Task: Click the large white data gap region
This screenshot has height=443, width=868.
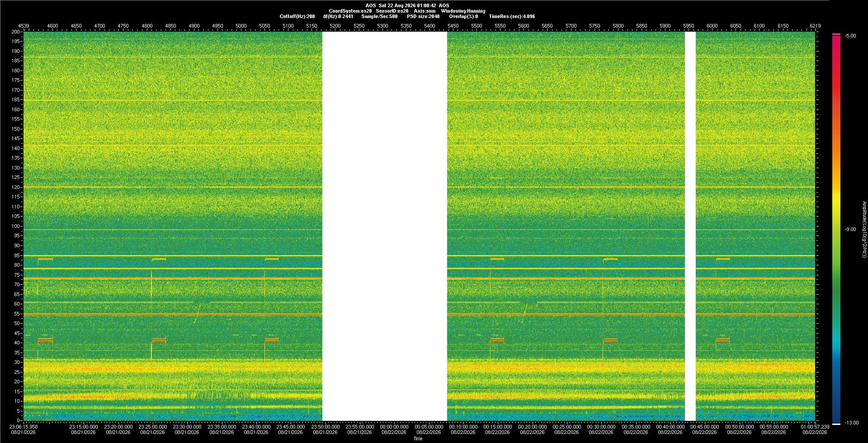Action: click(x=384, y=226)
